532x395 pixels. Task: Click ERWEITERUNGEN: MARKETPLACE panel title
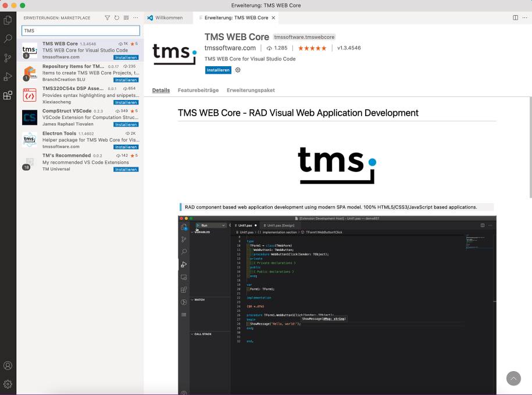click(56, 18)
